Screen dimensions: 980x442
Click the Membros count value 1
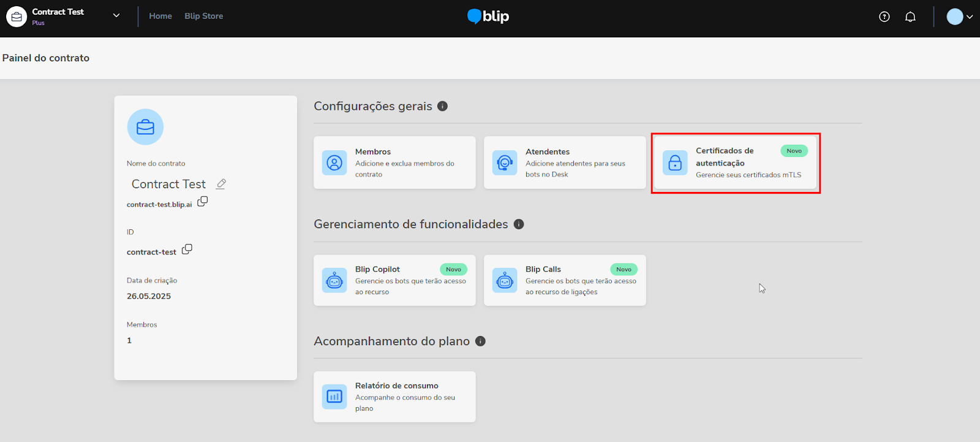click(x=129, y=340)
